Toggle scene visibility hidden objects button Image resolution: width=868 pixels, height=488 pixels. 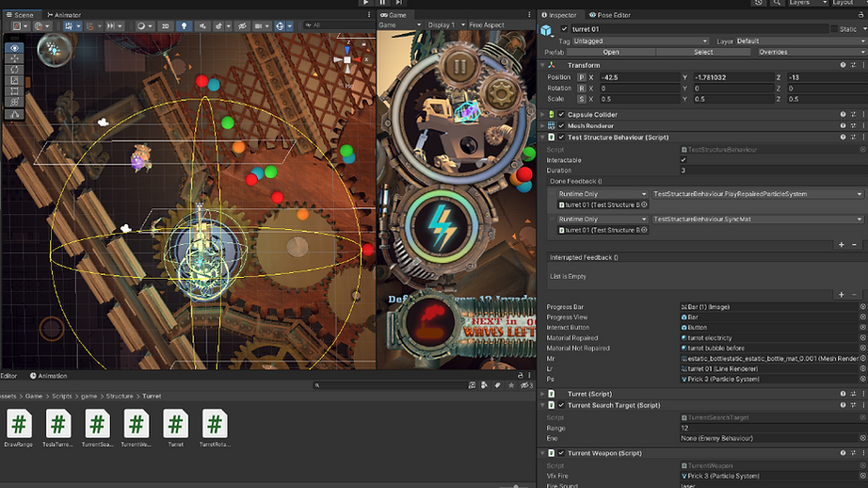point(242,26)
